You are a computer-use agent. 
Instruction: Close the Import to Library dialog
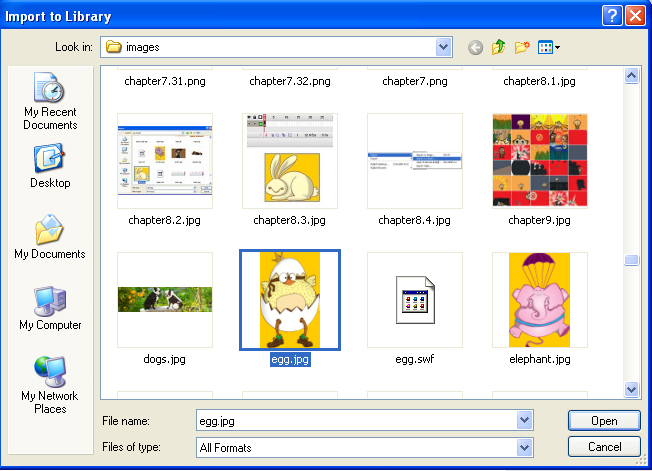click(x=636, y=16)
